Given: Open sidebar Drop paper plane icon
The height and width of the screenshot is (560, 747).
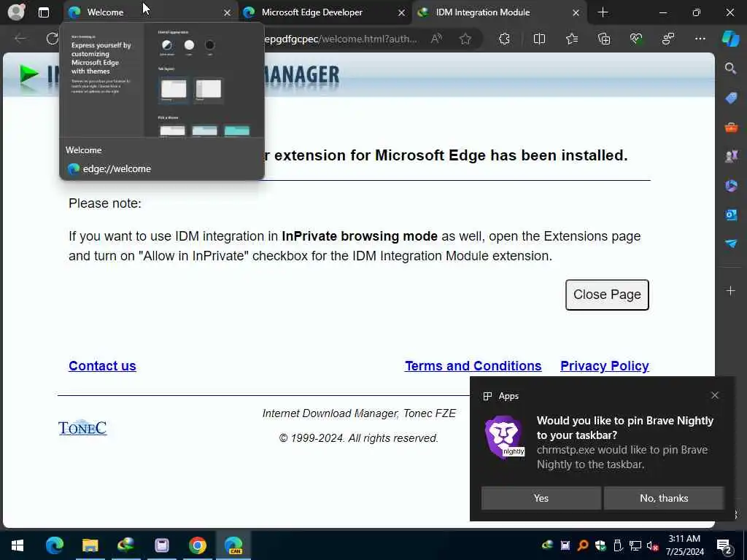Looking at the screenshot, I should (x=731, y=244).
